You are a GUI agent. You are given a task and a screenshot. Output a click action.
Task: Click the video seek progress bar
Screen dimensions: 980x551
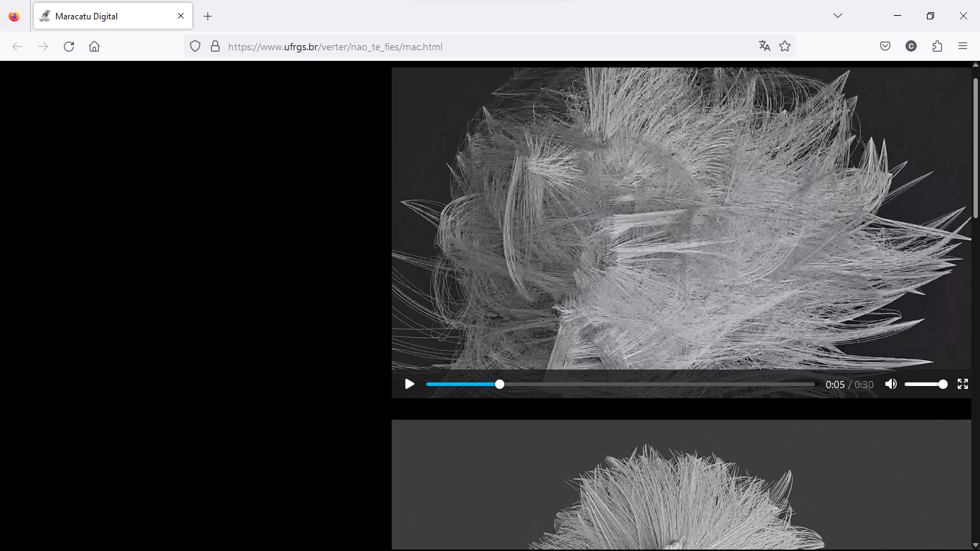[621, 385]
